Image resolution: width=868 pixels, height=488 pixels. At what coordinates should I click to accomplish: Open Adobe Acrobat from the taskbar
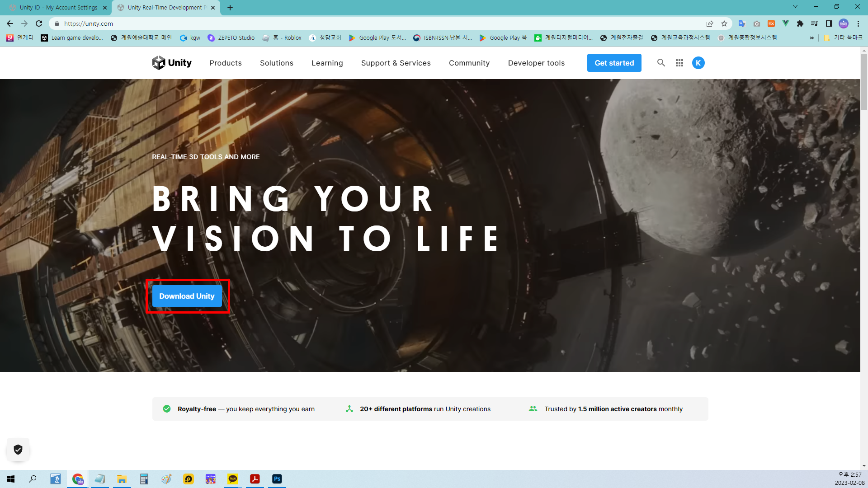(x=255, y=479)
